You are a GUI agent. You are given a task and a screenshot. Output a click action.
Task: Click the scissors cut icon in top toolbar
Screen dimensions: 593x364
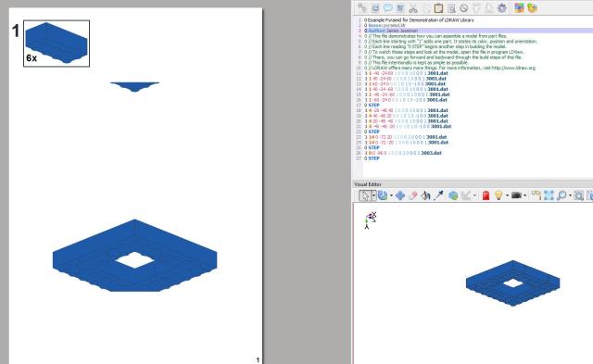(x=413, y=8)
